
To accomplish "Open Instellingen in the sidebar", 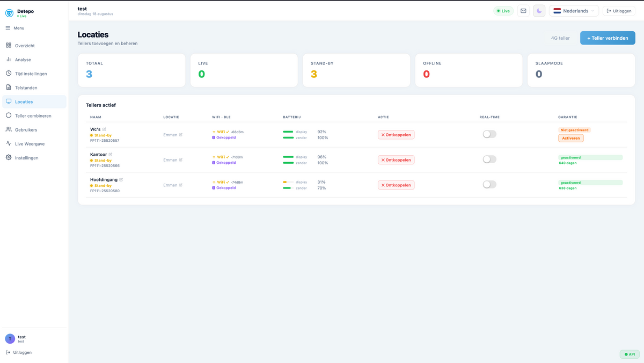I will (34, 158).
